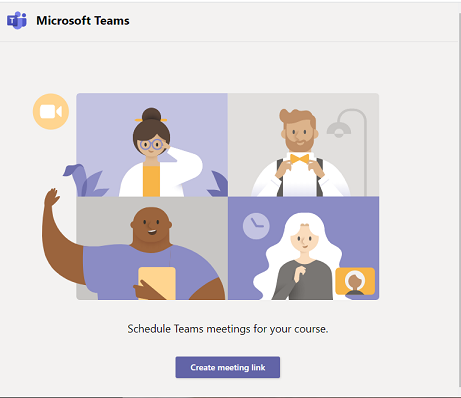
Task: Select the white-haired woman video panel
Action: (x=303, y=248)
